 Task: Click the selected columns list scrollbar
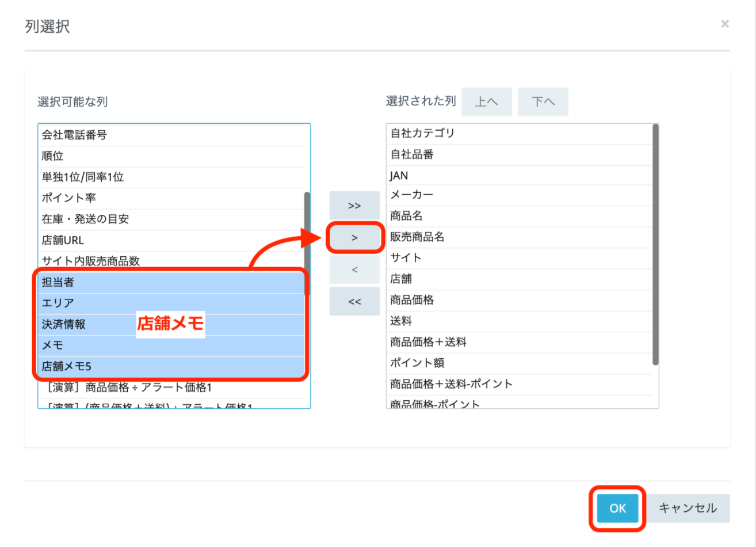click(655, 245)
